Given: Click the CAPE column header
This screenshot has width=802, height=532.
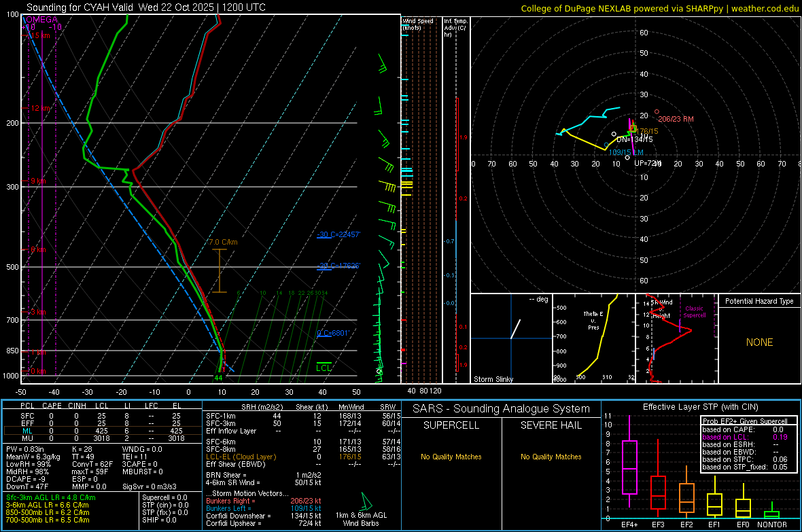Looking at the screenshot, I should click(52, 406).
